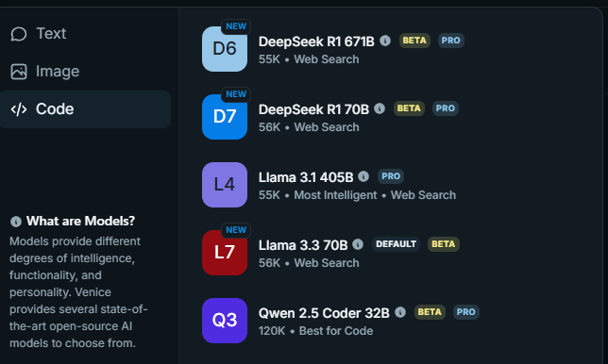Show info for Qwen 2.5 Coder 32B
Screen dimensions: 608x364
coord(400,312)
